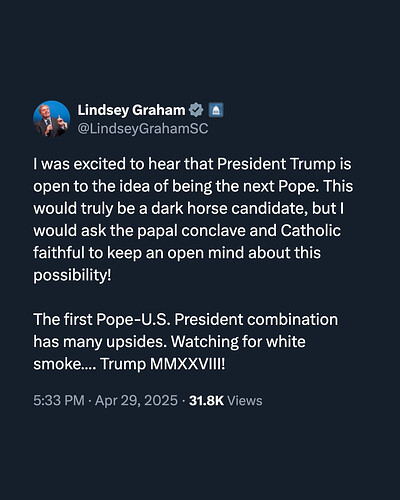Click the blue verified checkmark badge
400x500 pixels.
tap(196, 110)
